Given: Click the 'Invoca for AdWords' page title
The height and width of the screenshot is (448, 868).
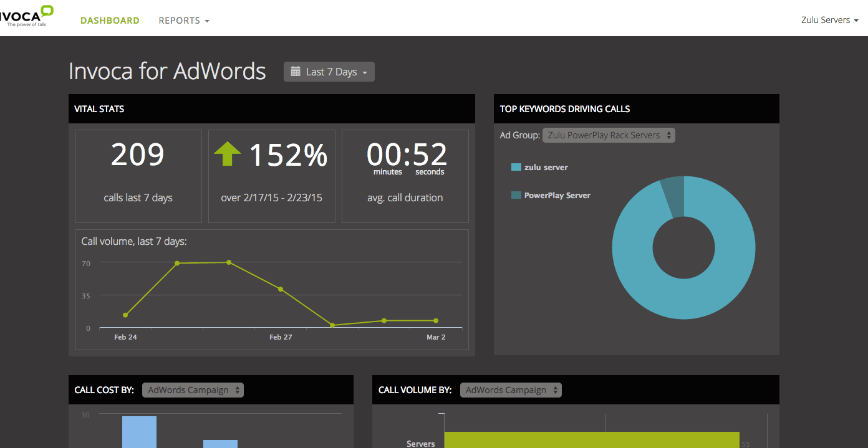Looking at the screenshot, I should 167,71.
